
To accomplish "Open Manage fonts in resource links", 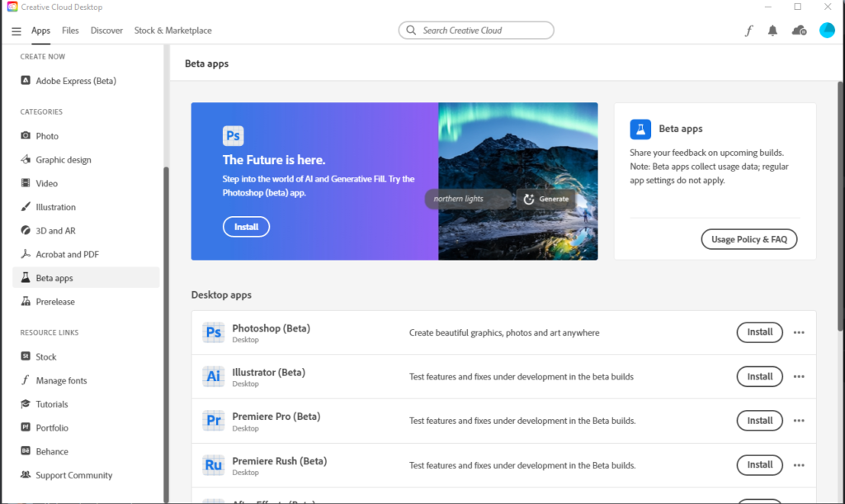I will tap(60, 380).
